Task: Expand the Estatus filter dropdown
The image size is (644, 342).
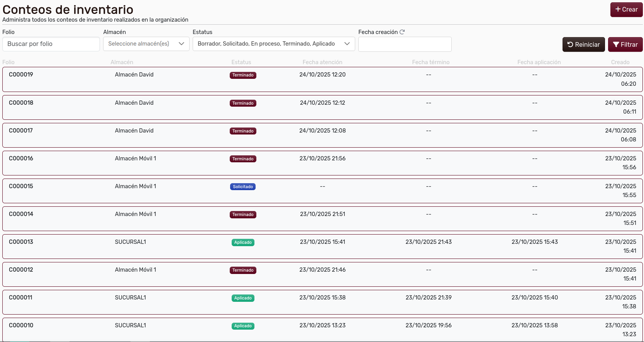Action: coord(273,44)
